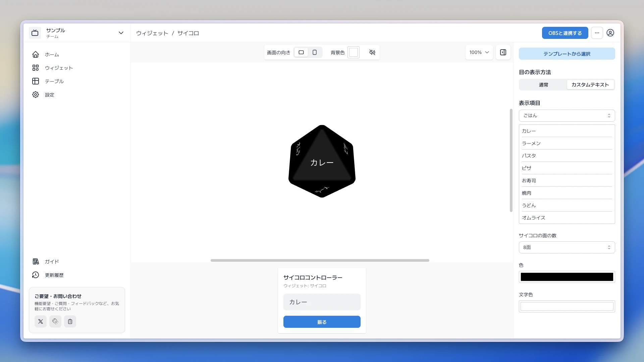Toggle the muted sound icon
The image size is (644, 362).
tap(372, 52)
